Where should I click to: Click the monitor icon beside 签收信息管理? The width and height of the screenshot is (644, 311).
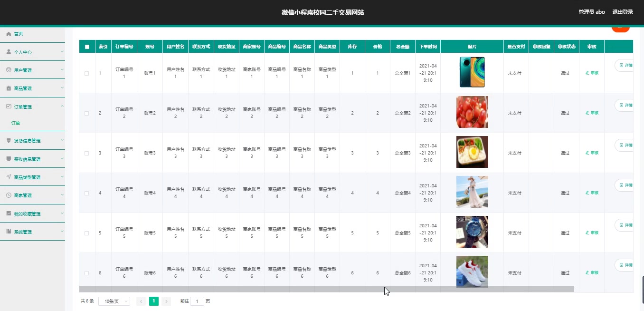(x=8, y=158)
